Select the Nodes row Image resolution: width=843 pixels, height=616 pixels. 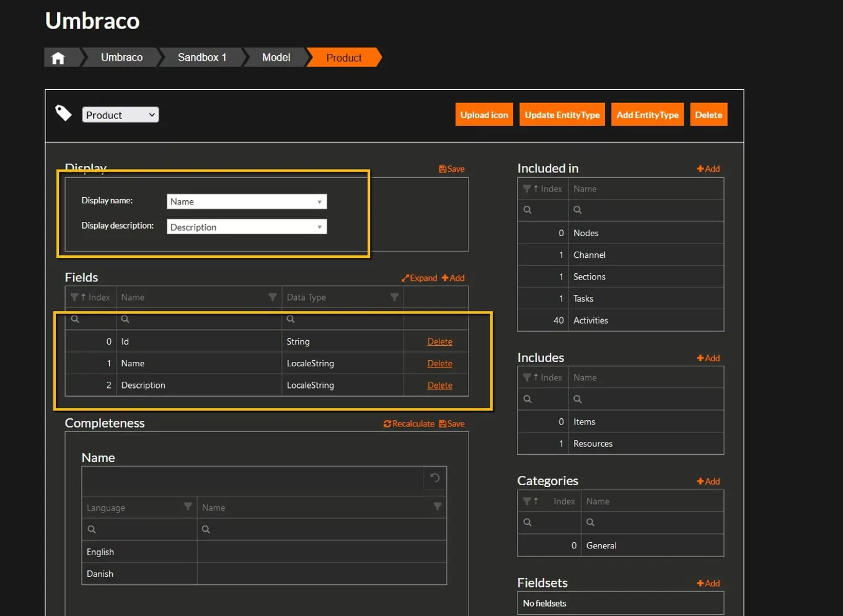point(620,233)
